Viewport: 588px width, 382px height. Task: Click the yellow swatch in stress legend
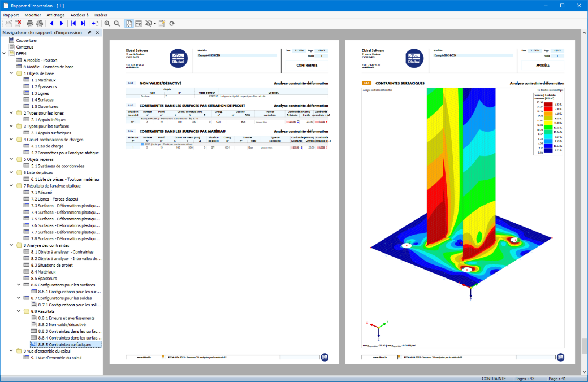tap(548, 123)
